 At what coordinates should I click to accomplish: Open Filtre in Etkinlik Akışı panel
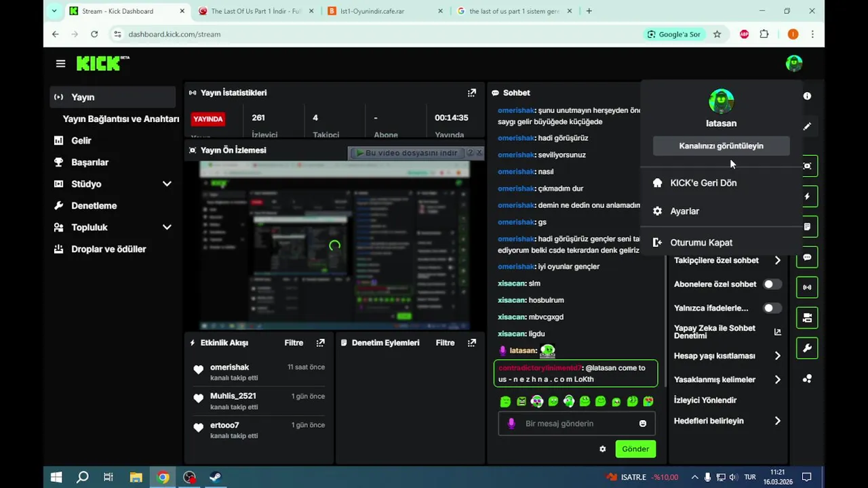pyautogui.click(x=294, y=343)
